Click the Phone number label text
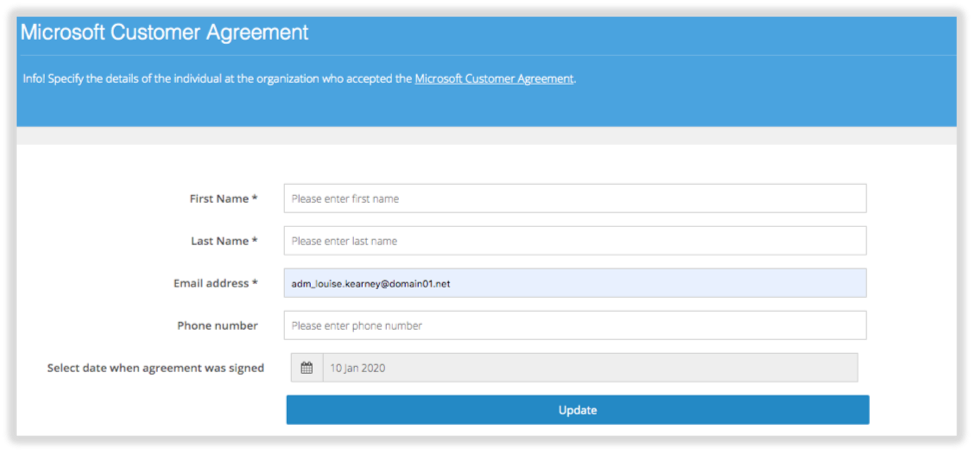The height and width of the screenshot is (452, 972). tap(218, 326)
